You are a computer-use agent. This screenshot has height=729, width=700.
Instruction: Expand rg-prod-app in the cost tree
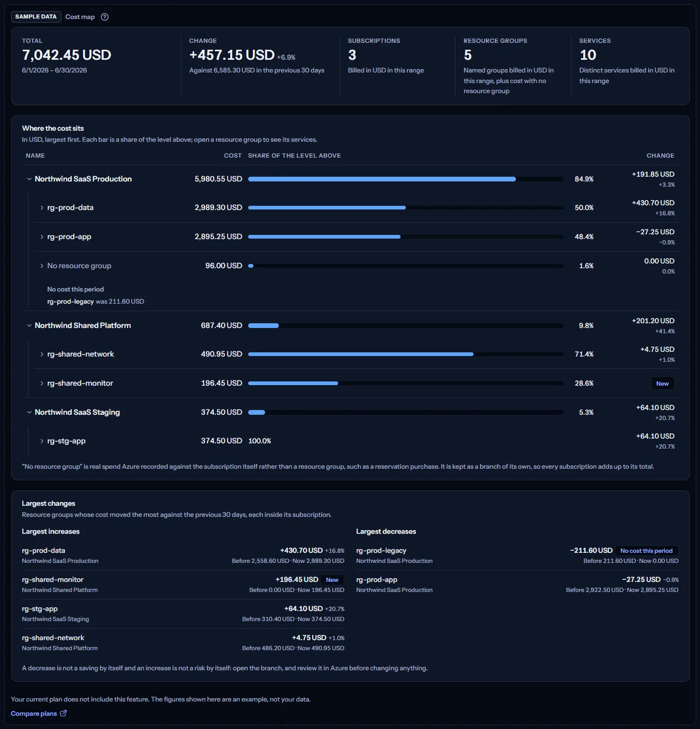[42, 237]
